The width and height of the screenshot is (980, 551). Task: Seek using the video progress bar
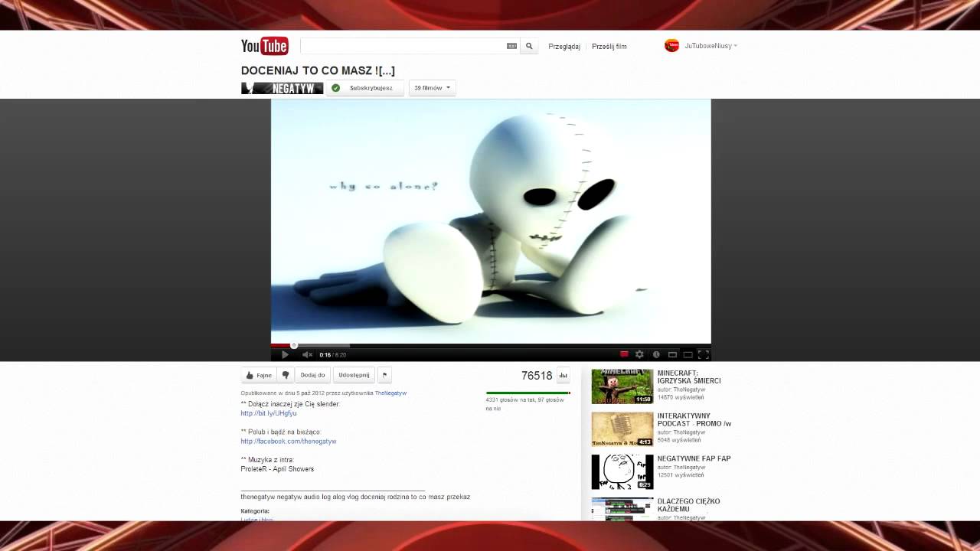[491, 345]
